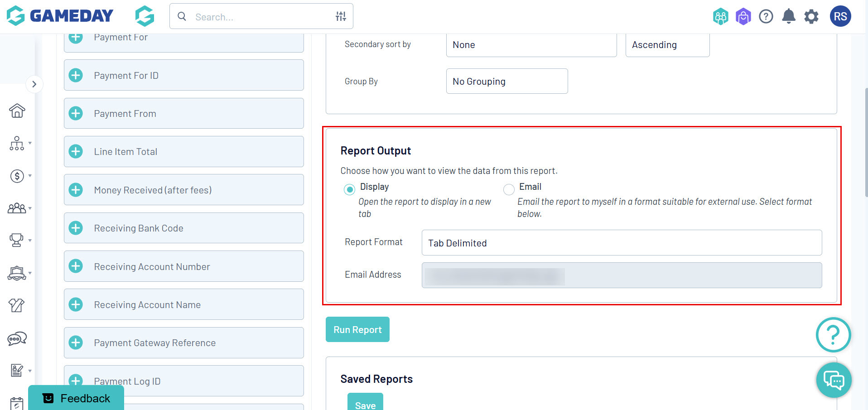
Task: Add the Payment Gateway Reference field
Action: coord(76,342)
